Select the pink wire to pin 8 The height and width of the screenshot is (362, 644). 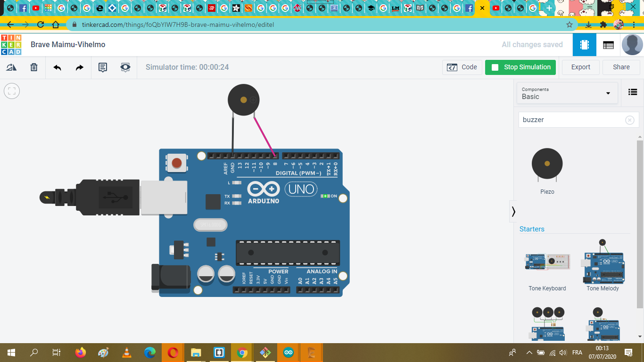coord(264,136)
